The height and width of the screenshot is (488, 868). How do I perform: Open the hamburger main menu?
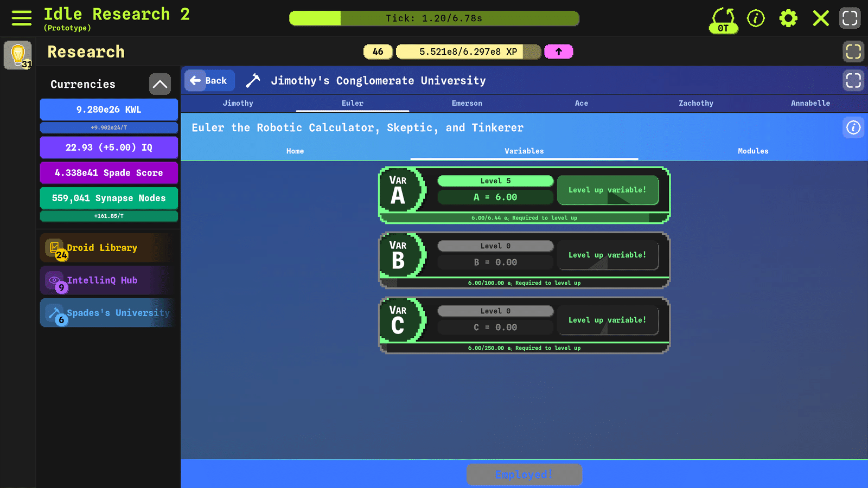pyautogui.click(x=22, y=18)
